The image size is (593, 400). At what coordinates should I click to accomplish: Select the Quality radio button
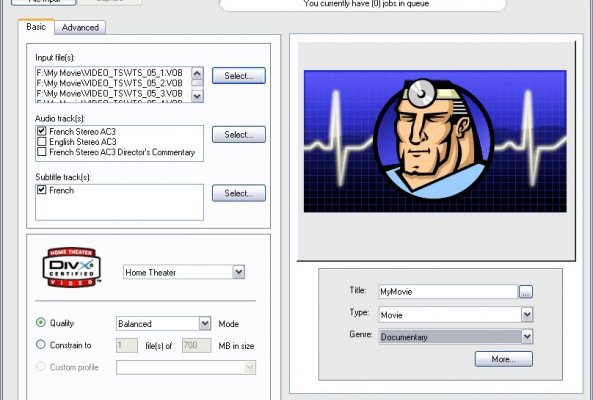[x=40, y=322]
